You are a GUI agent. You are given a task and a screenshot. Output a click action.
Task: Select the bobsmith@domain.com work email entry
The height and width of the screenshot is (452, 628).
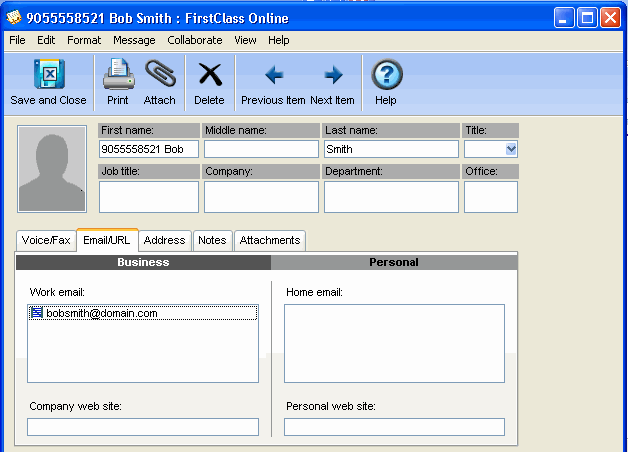(x=101, y=313)
